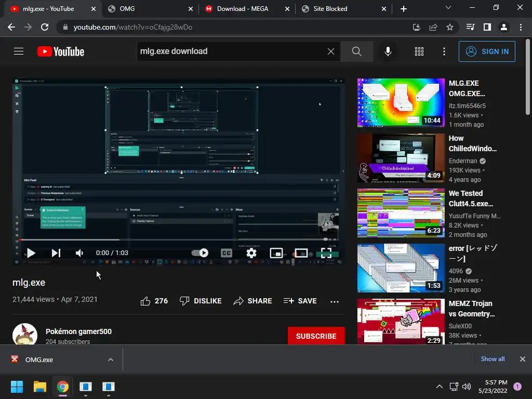Open Chrome three-dot menu
532x399 pixels.
tap(521, 27)
